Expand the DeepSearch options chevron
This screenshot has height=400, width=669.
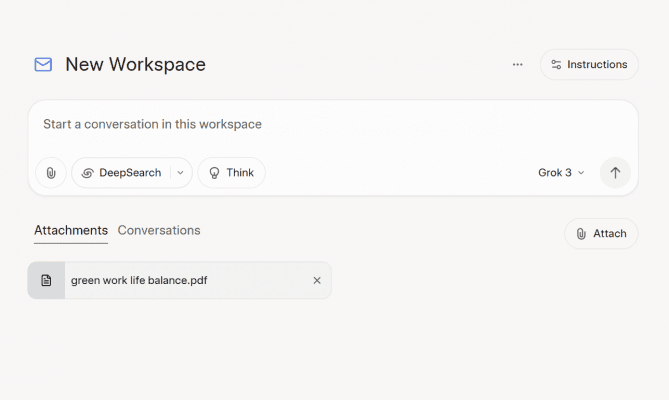tap(180, 173)
